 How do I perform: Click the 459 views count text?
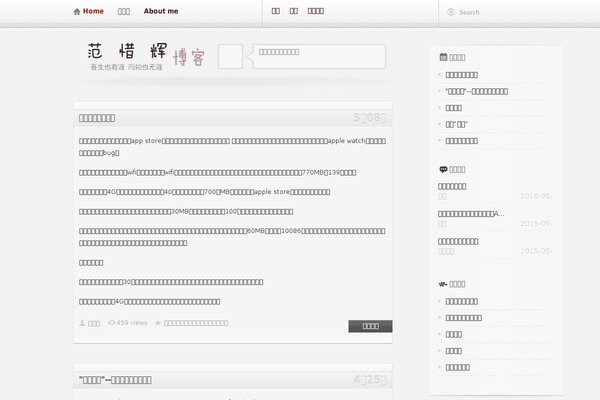(x=132, y=323)
